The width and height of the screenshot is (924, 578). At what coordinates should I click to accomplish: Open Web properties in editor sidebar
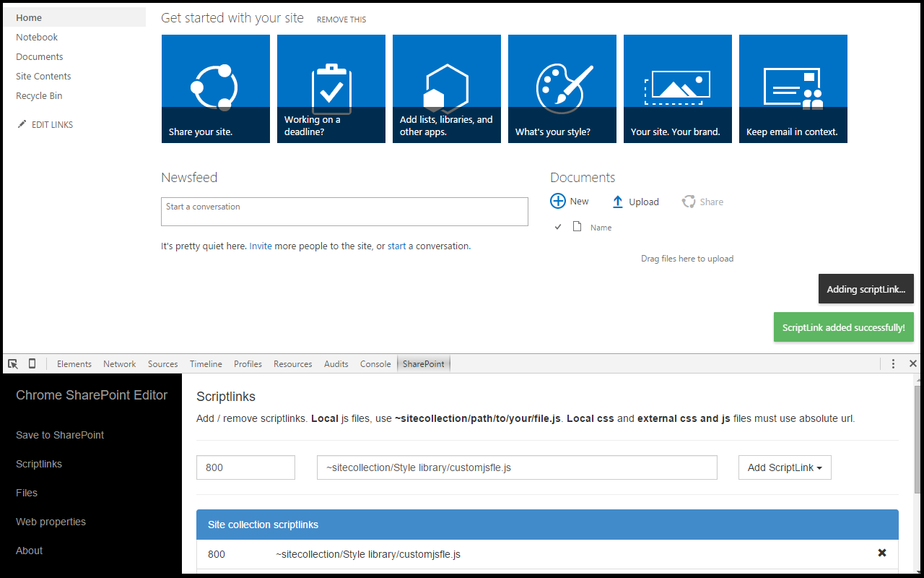point(51,522)
